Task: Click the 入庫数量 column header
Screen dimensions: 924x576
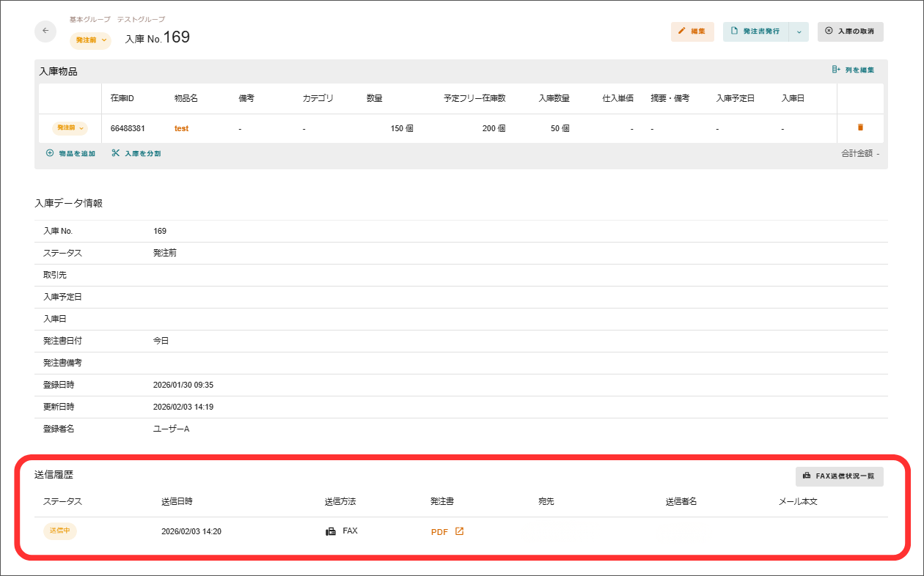Action: [x=554, y=98]
